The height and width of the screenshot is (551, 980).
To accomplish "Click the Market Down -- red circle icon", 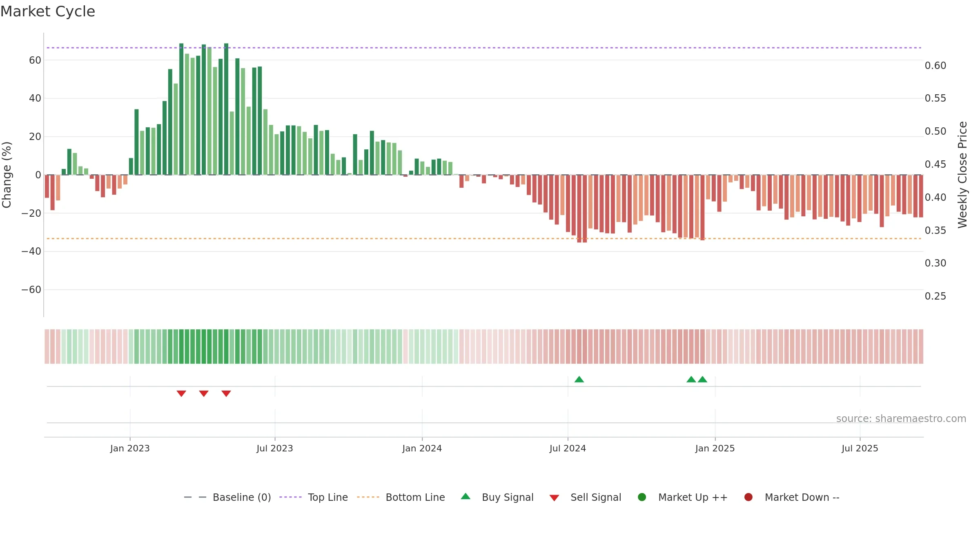I will click(x=748, y=497).
